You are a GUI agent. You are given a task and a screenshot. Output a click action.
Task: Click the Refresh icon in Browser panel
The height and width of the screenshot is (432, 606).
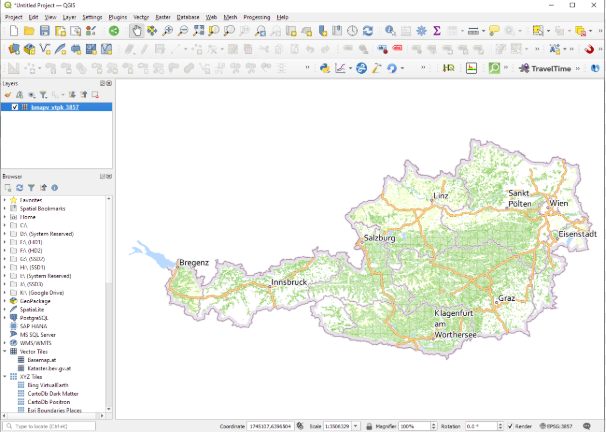pyautogui.click(x=19, y=187)
